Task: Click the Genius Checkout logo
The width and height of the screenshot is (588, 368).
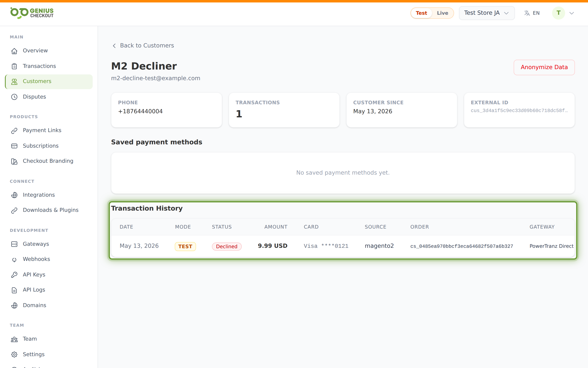Action: (32, 13)
